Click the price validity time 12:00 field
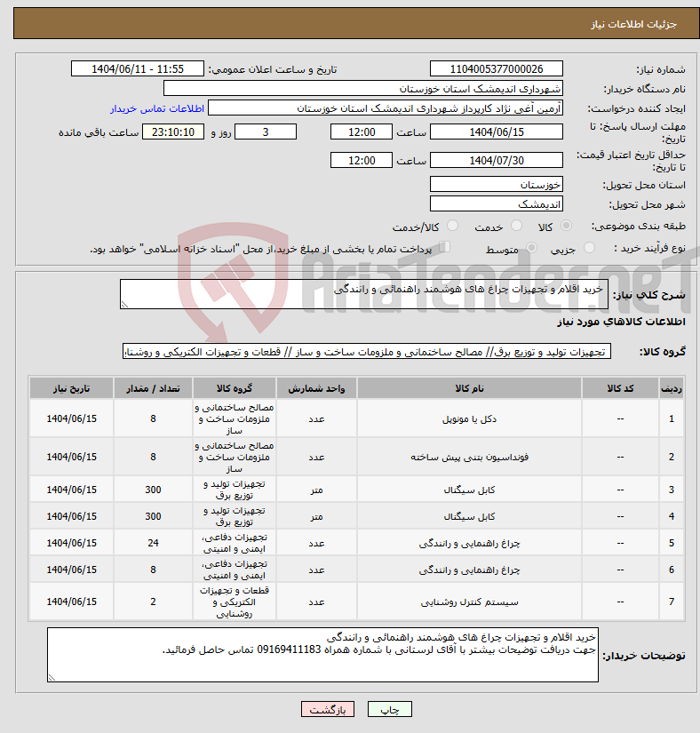 click(362, 160)
